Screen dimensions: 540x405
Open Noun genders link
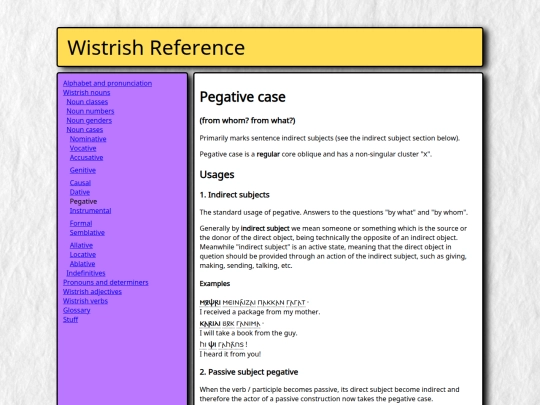coord(89,121)
